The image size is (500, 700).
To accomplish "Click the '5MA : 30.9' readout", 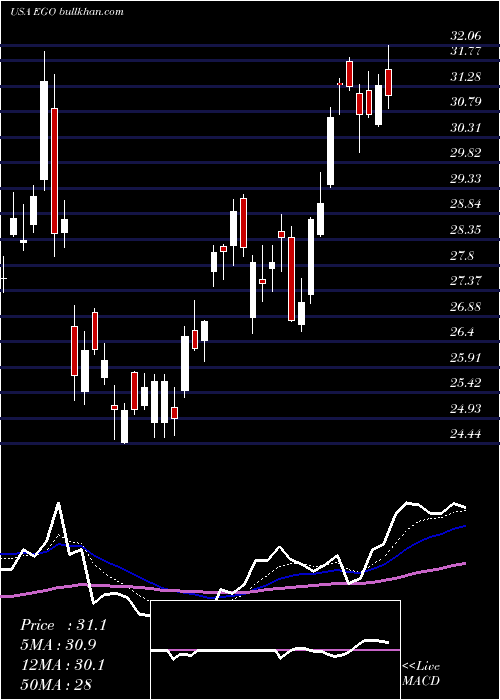I will [x=58, y=645].
